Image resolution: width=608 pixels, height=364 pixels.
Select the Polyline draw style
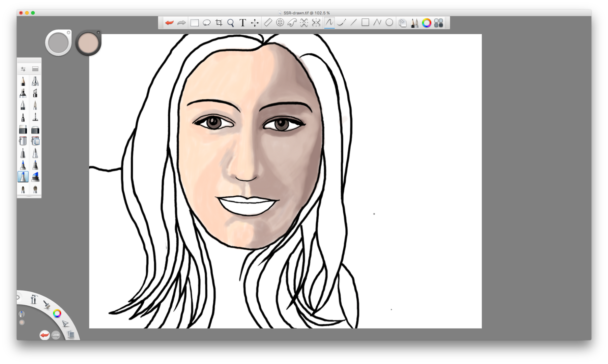[377, 23]
